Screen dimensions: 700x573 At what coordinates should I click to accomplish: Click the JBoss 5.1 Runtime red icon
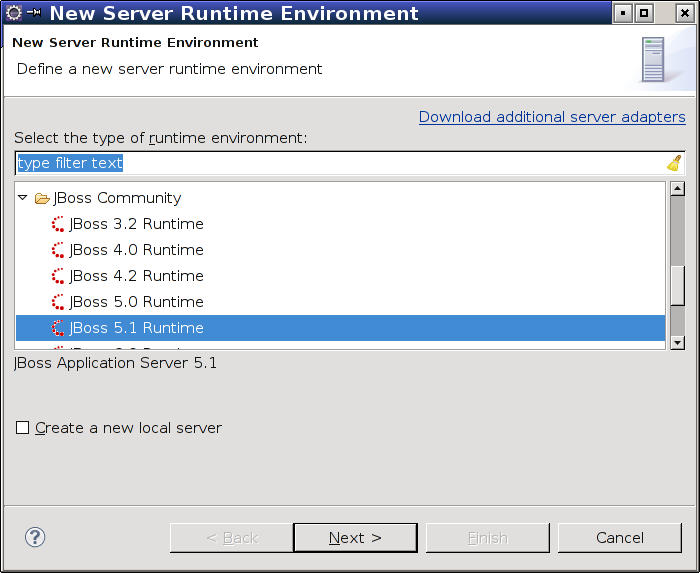pyautogui.click(x=58, y=328)
